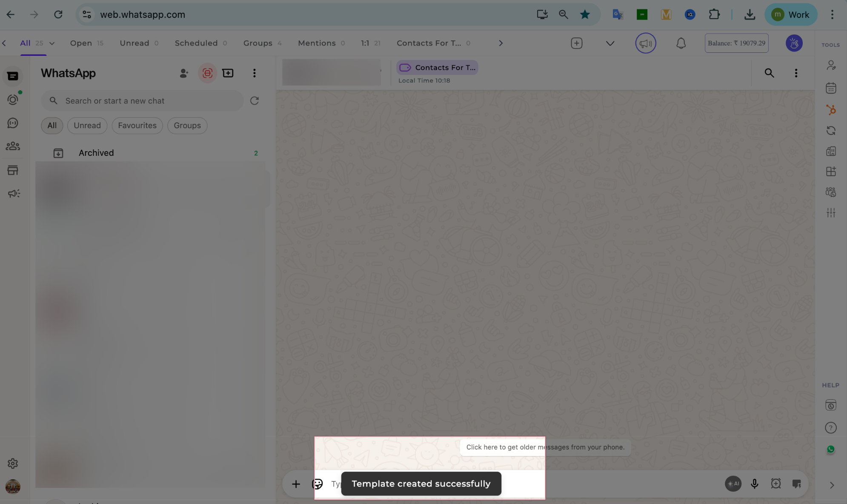Select the calendar tool in the Tools sidebar
847x504 pixels.
[x=831, y=88]
